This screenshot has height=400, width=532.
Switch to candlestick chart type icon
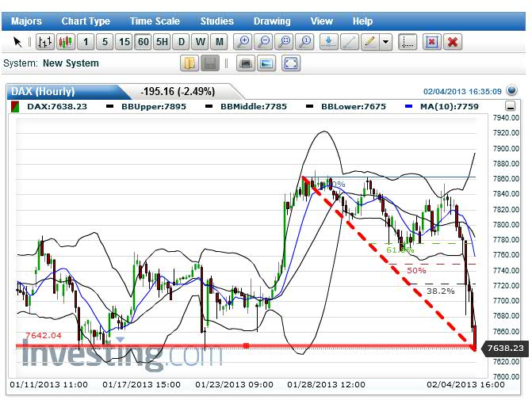(x=66, y=42)
